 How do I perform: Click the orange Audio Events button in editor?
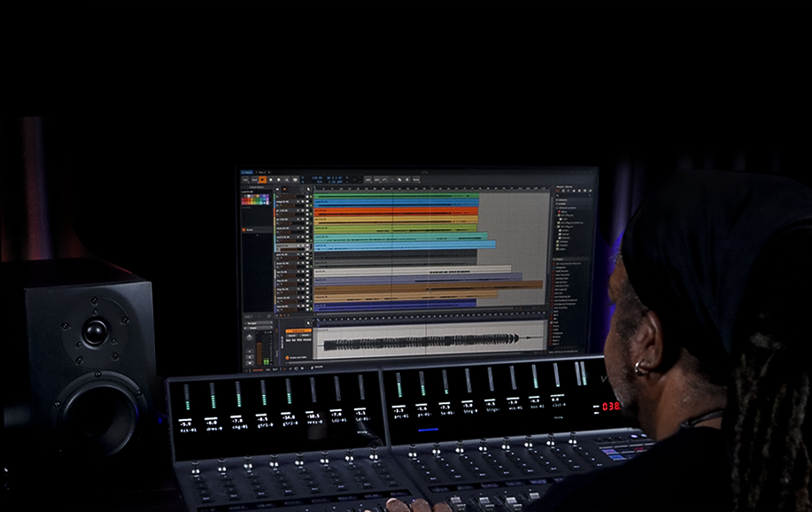click(298, 330)
